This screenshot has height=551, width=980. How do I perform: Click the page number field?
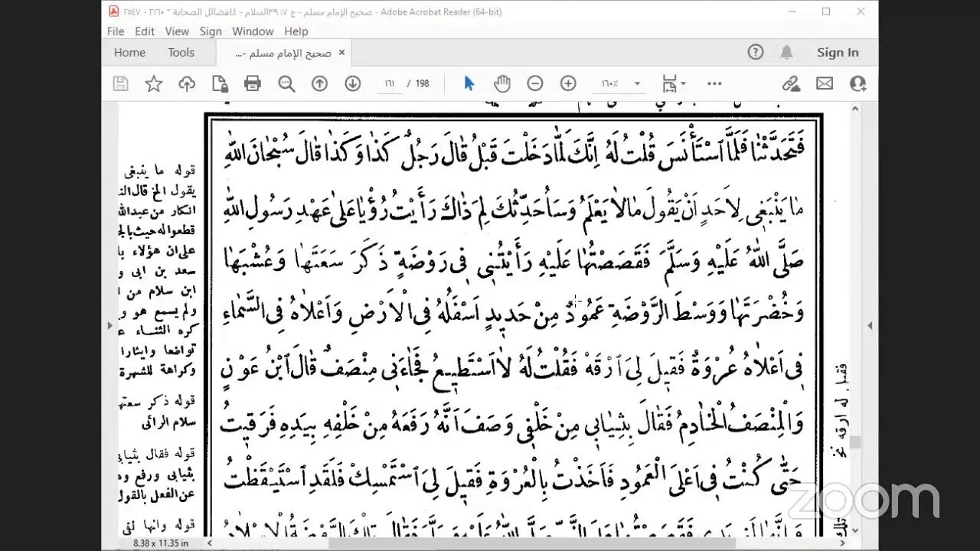(390, 83)
